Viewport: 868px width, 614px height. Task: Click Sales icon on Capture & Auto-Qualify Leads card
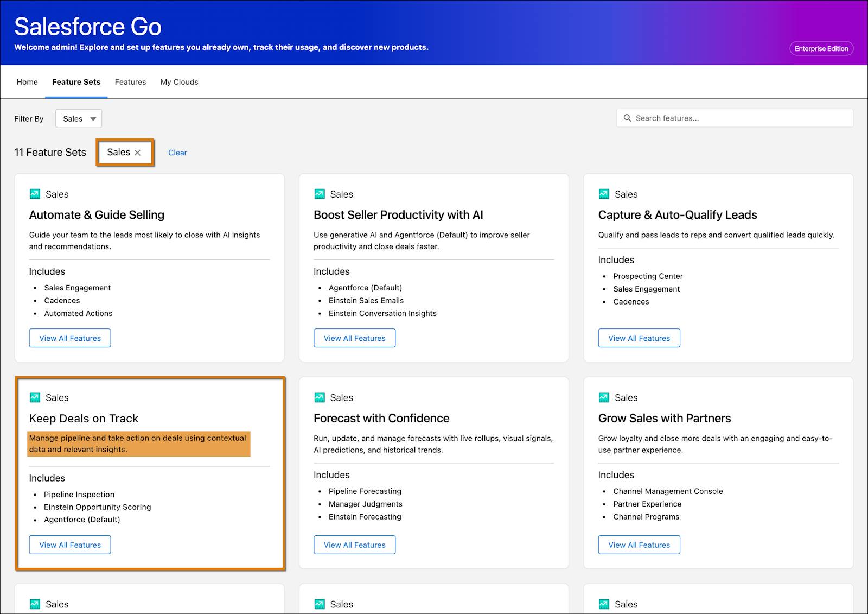604,194
